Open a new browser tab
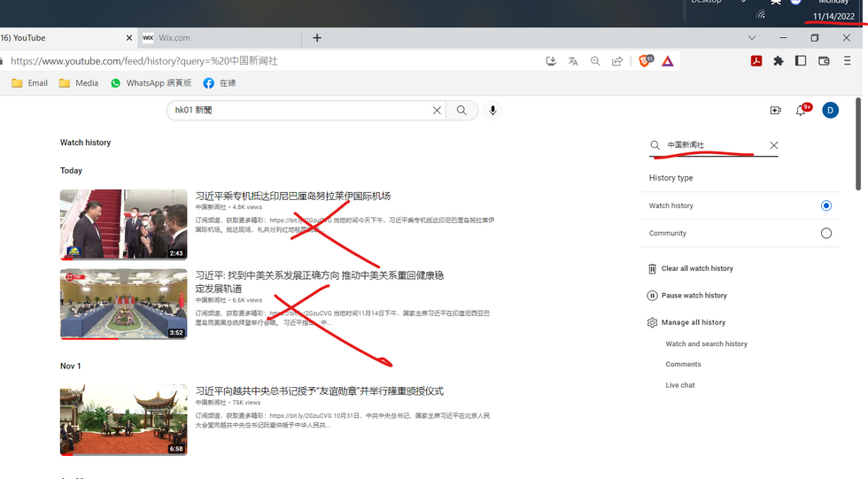This screenshot has height=479, width=868. (x=317, y=37)
